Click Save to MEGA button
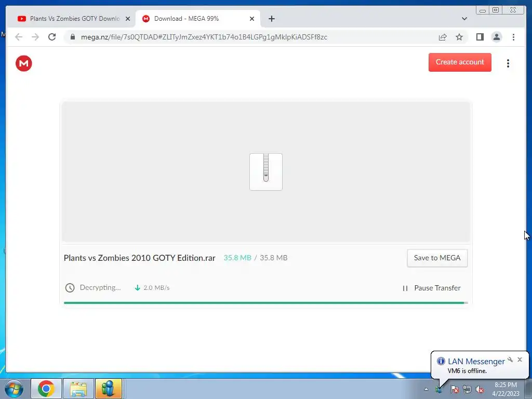 coord(437,258)
